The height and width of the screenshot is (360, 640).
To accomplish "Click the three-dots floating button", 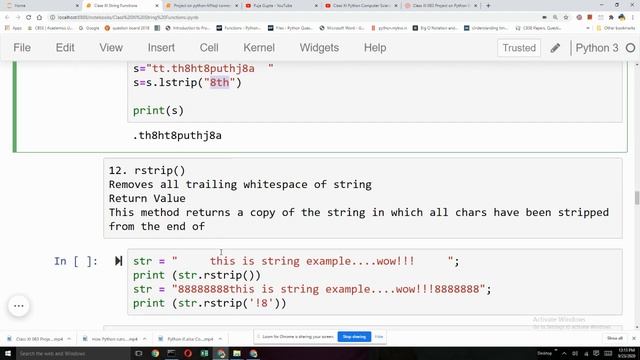I will (19, 305).
